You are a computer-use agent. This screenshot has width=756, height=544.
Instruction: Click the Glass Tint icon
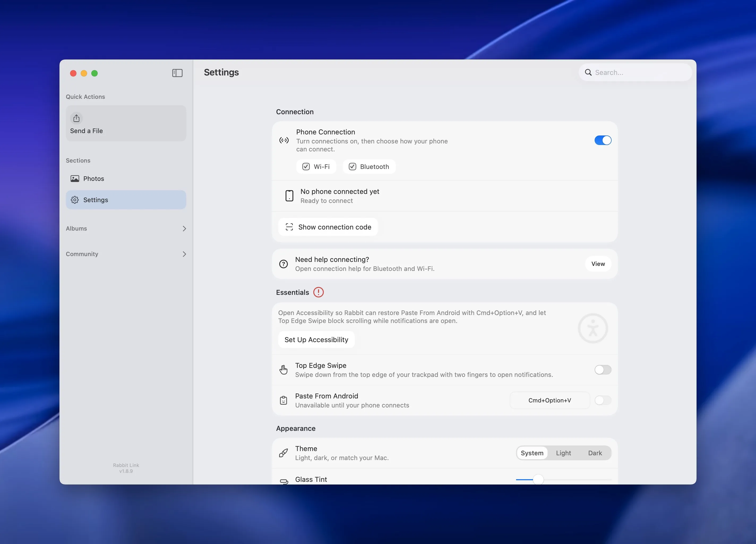click(x=284, y=481)
